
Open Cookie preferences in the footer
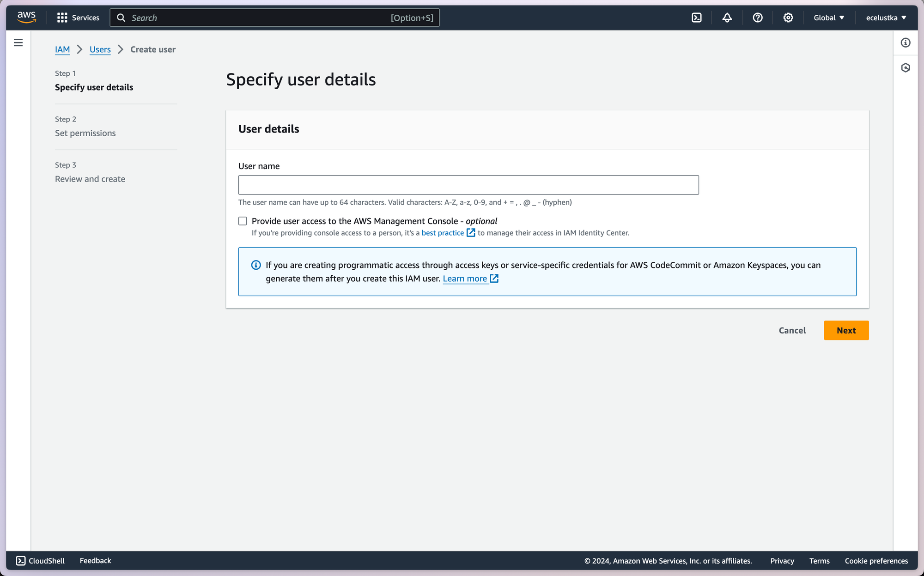pos(876,561)
